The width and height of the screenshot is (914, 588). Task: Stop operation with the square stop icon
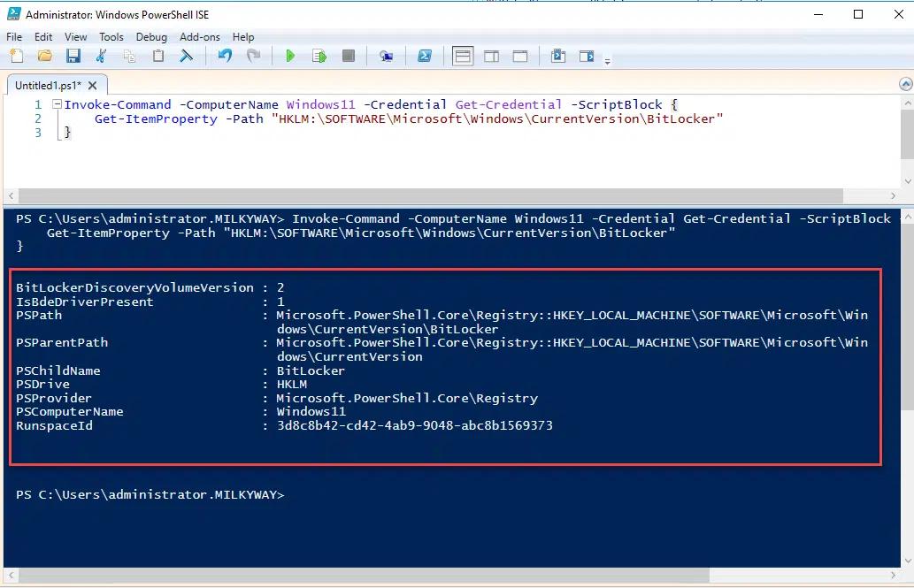349,56
